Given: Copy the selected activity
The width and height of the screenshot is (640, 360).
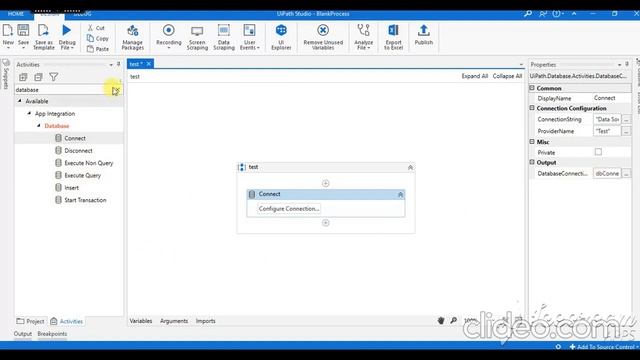Looking at the screenshot, I should click(98, 38).
